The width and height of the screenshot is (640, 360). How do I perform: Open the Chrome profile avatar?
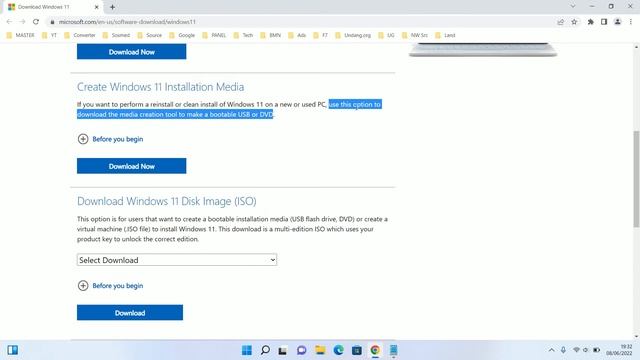618,22
